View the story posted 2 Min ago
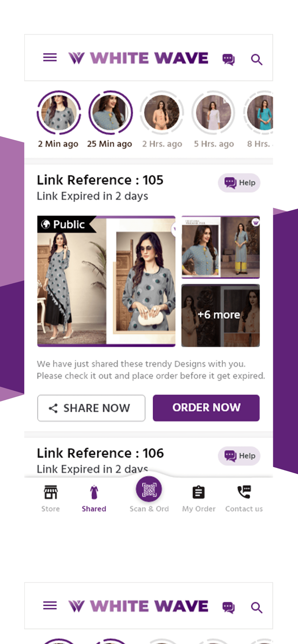This screenshot has width=298, height=644. pyautogui.click(x=59, y=113)
